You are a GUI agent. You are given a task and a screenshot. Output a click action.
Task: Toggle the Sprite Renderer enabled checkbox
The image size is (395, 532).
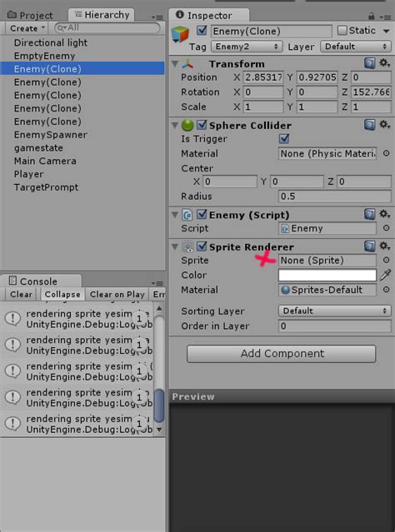tap(202, 246)
